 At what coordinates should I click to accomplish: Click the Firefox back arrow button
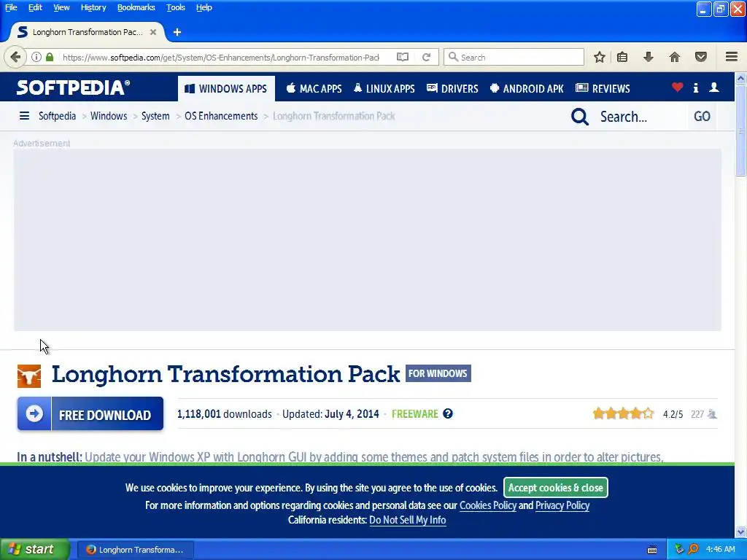coord(15,57)
